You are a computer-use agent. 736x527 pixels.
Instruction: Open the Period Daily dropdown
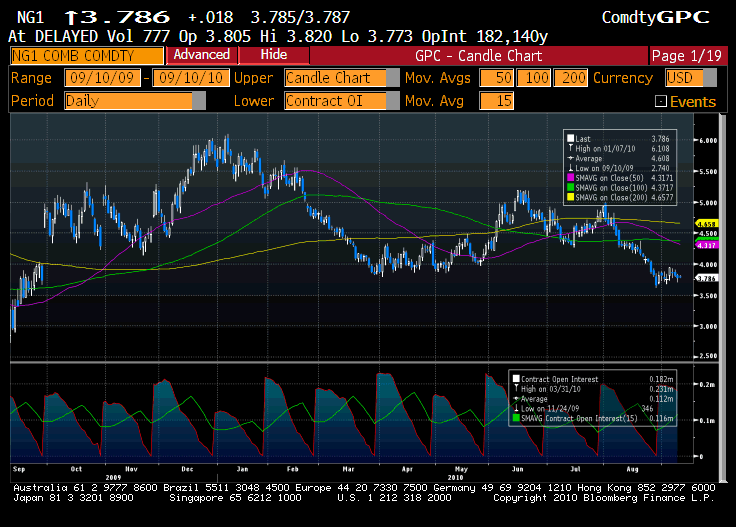[x=198, y=100]
